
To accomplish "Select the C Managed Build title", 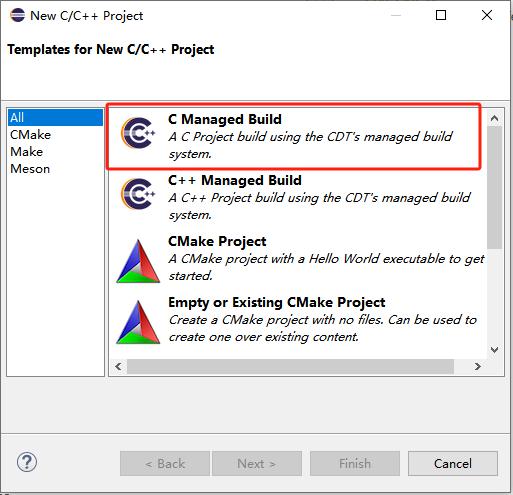I will pyautogui.click(x=225, y=119).
